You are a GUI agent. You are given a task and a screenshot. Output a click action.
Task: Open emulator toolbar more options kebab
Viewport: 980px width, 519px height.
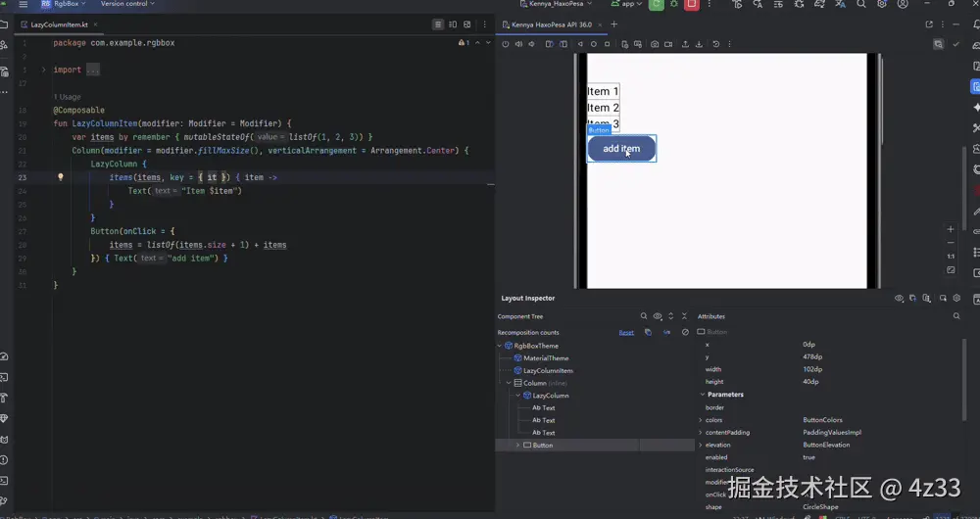pos(729,44)
